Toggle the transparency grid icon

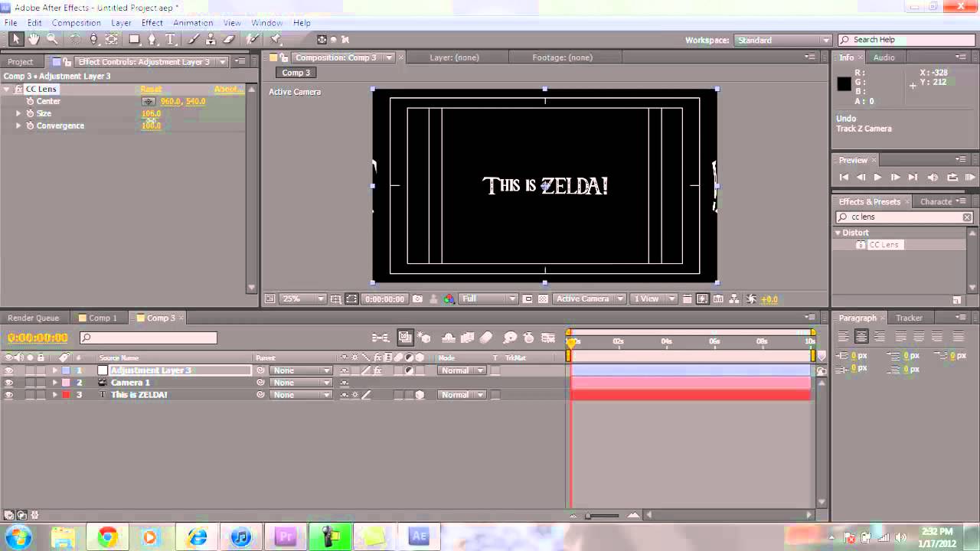click(x=544, y=299)
